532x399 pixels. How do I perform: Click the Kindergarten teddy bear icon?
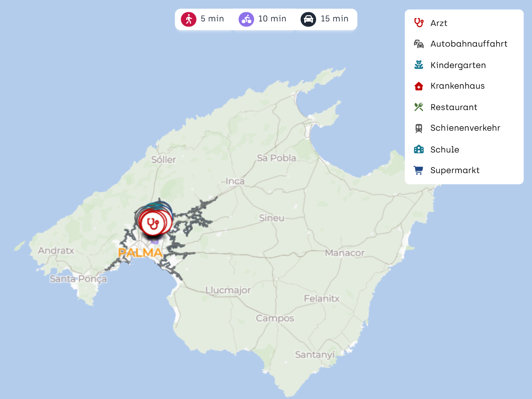[419, 65]
